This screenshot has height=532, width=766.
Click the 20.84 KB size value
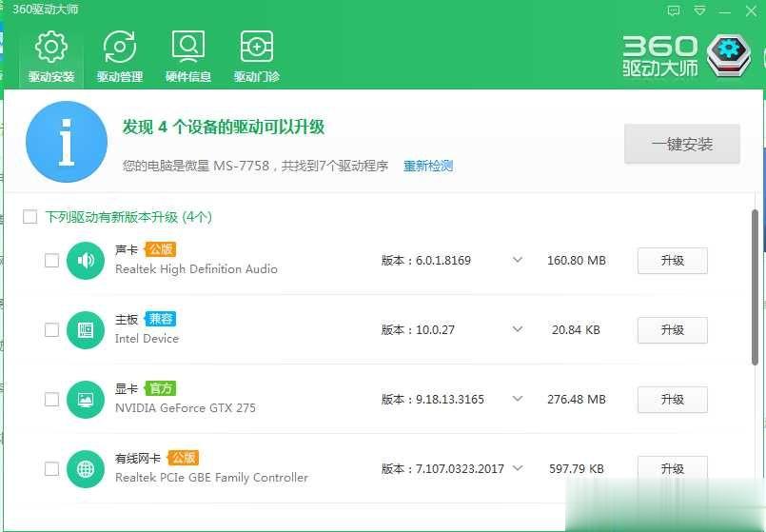tap(576, 330)
